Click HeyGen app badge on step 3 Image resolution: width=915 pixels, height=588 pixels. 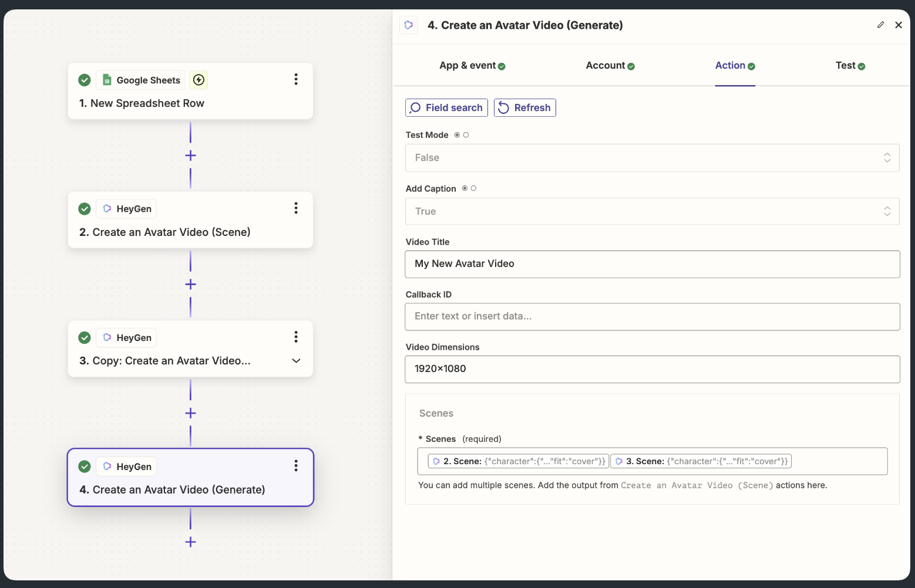(126, 337)
